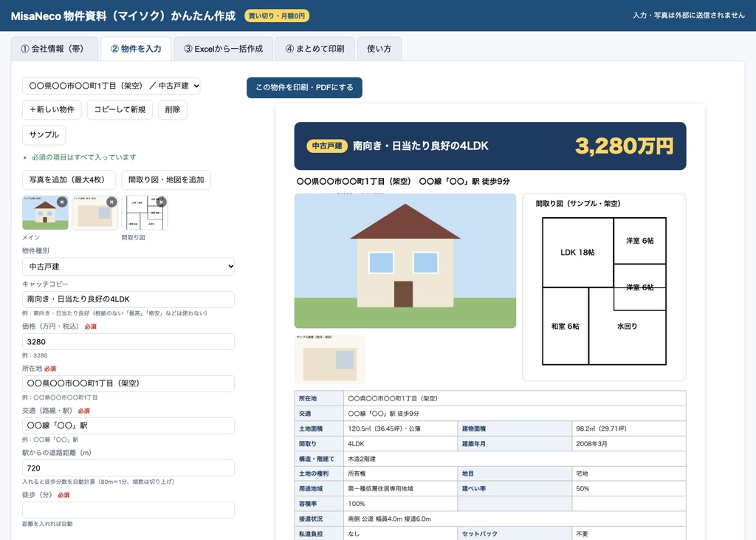The width and height of the screenshot is (756, 540).
Task: Click LDK 18帖 room in floor plan
Action: [577, 253]
